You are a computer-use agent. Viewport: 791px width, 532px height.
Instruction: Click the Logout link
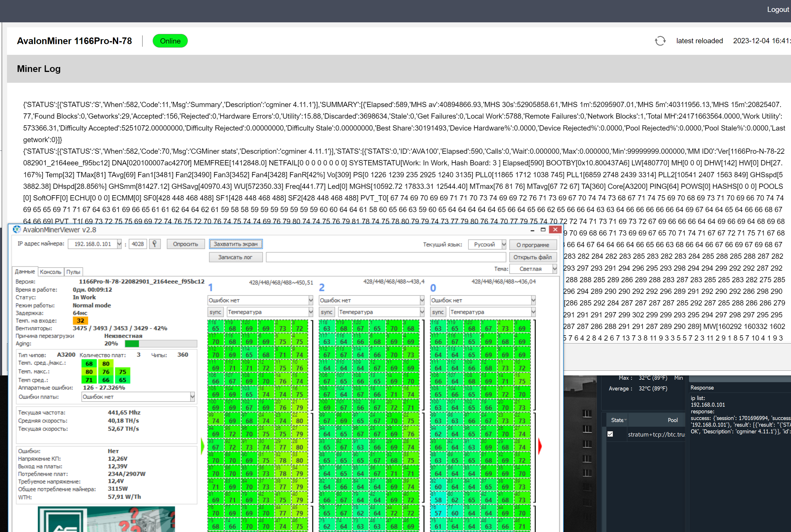[778, 10]
